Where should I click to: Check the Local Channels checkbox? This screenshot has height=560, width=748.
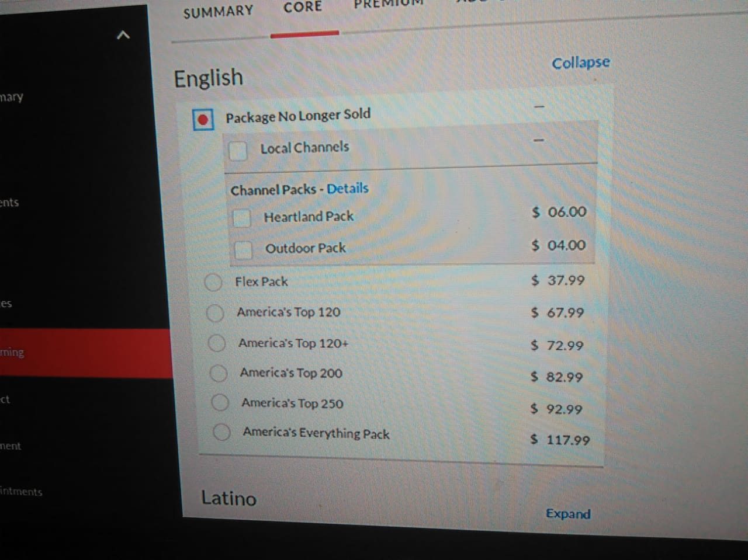tap(237, 151)
